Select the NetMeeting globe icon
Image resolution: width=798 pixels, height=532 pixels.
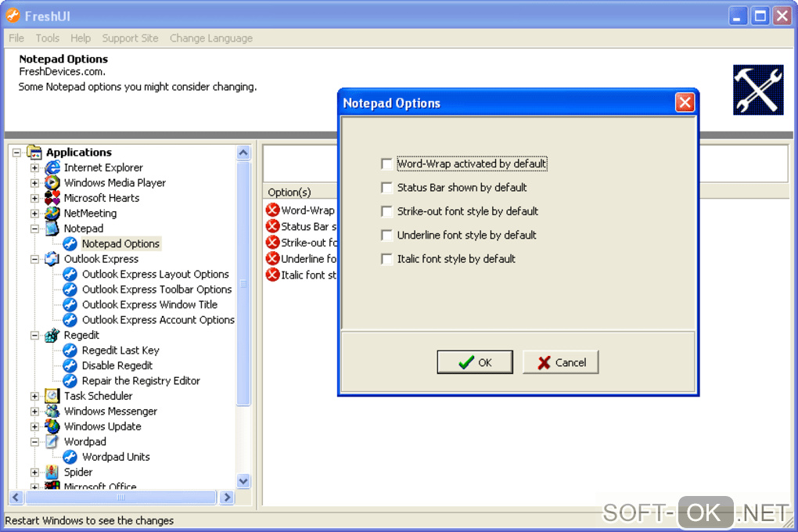coord(52,214)
